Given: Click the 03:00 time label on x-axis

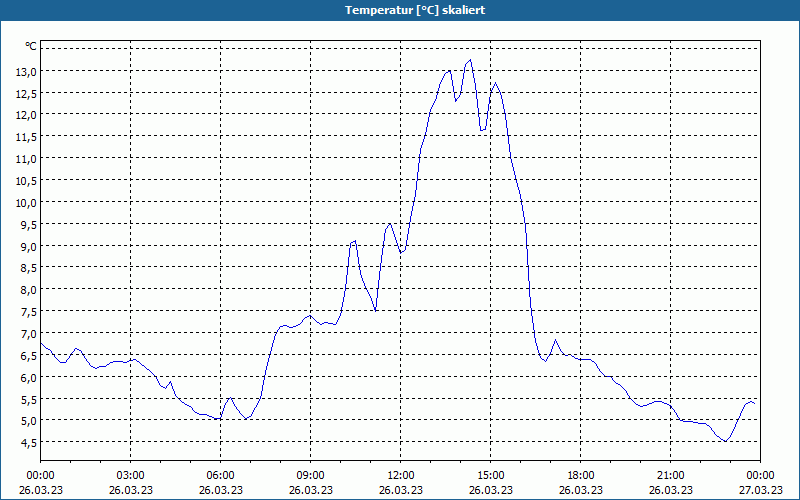Looking at the screenshot, I should pos(131,476).
